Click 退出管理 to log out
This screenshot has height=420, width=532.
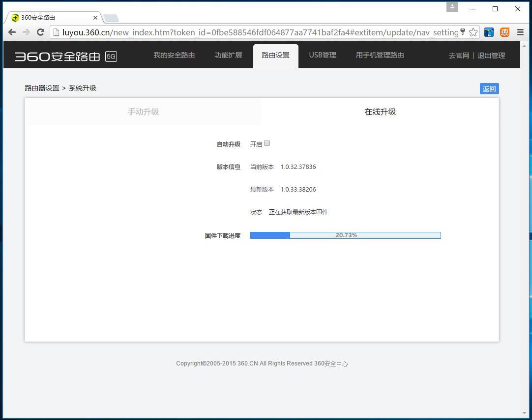491,56
